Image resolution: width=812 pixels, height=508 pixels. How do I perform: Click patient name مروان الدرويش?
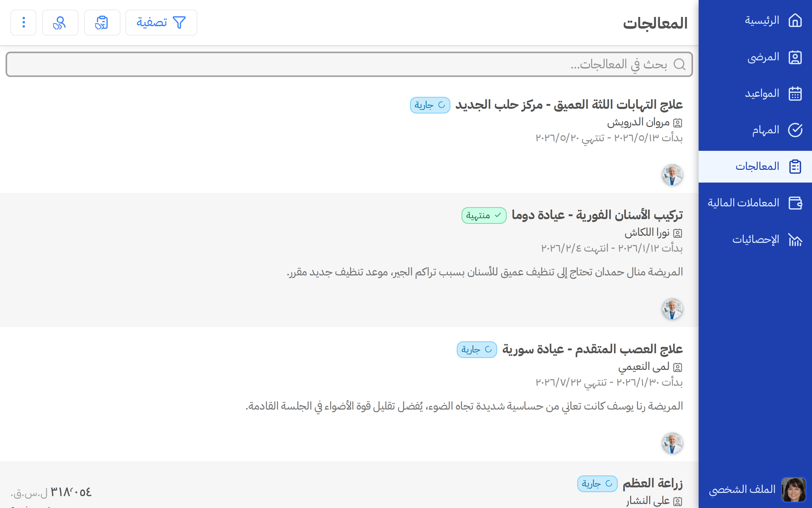638,123
